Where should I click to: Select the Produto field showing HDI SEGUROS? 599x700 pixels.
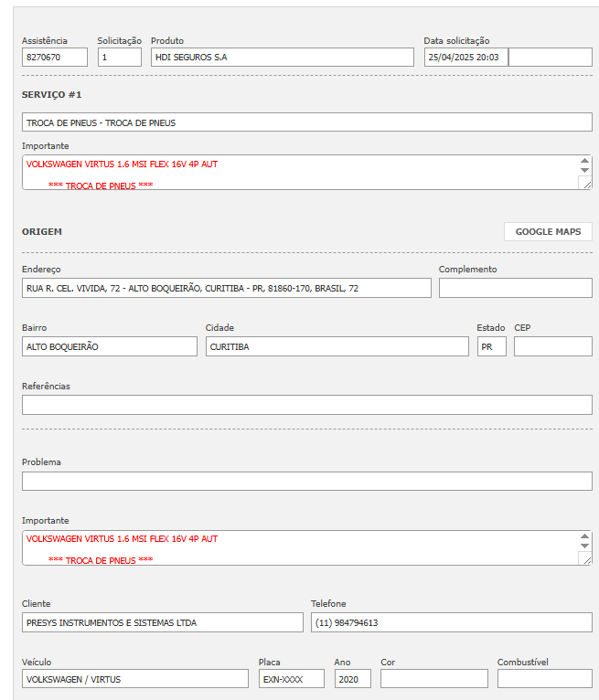pyautogui.click(x=282, y=57)
